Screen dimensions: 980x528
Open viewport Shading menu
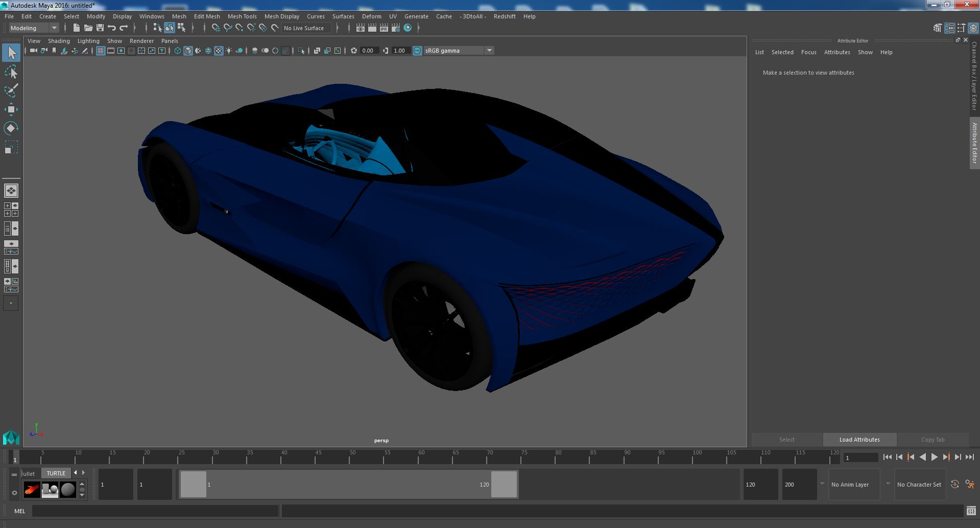(x=59, y=41)
